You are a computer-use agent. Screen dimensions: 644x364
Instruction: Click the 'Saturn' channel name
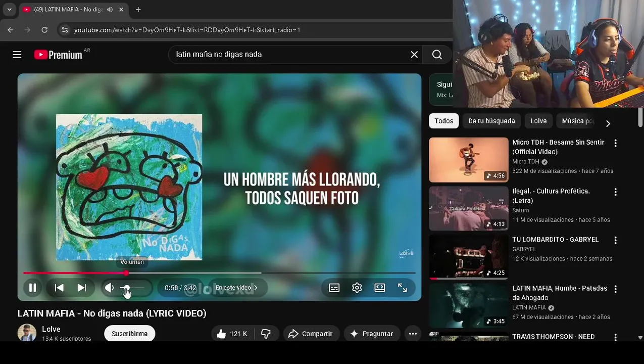coord(521,210)
